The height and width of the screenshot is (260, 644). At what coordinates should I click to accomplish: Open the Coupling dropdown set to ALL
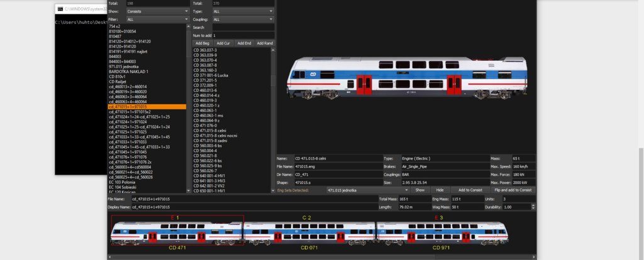click(x=243, y=19)
